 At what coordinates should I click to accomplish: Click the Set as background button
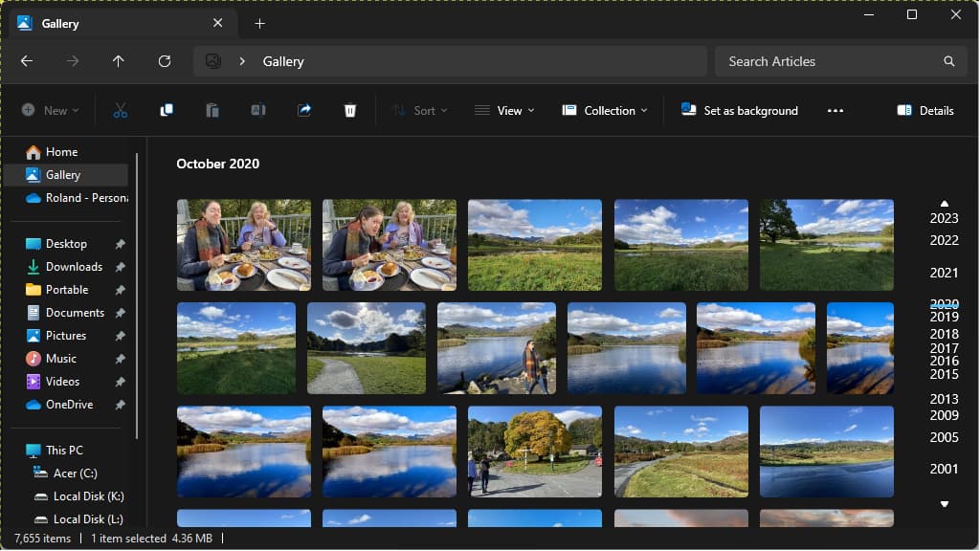point(739,110)
